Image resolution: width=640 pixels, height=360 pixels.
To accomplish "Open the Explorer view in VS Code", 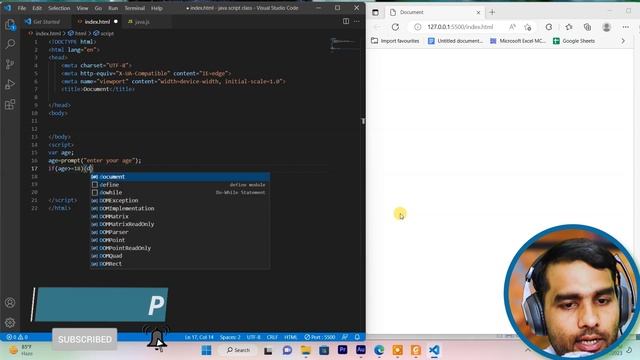I will (x=10, y=25).
